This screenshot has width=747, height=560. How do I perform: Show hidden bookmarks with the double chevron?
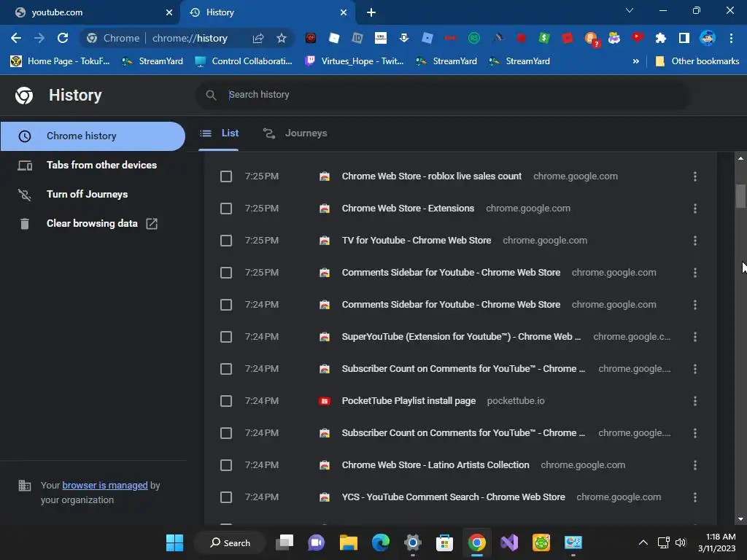tap(635, 61)
